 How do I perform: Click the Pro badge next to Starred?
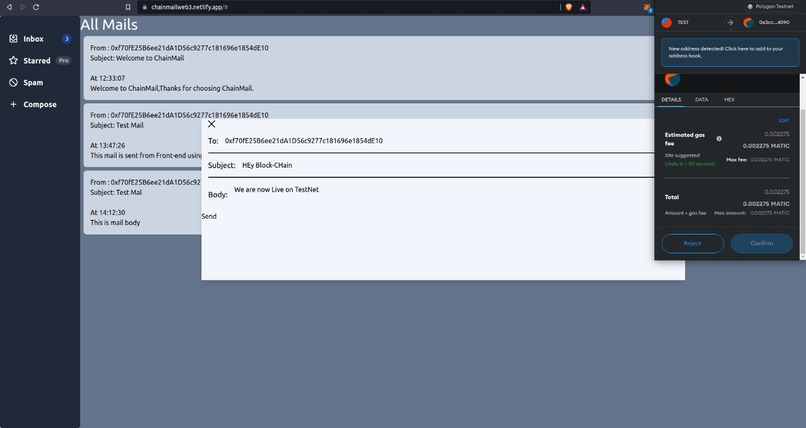point(63,61)
